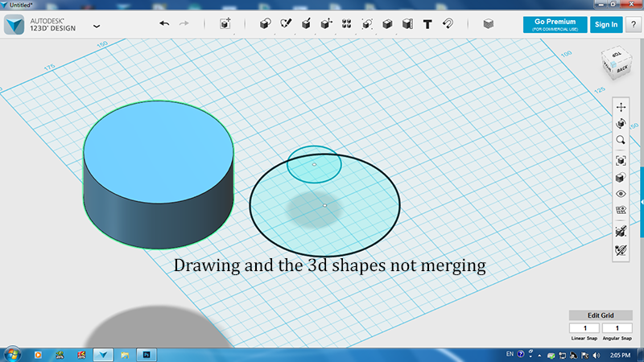This screenshot has height=362, width=644.
Task: Select the Zoom magnifier tool
Action: [x=621, y=140]
